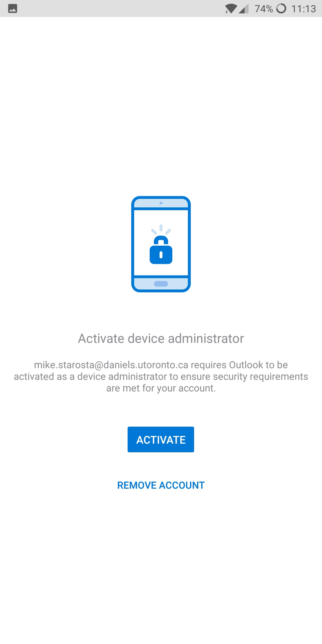Tap the illustrated phone's home button
322x644 pixels.
click(x=161, y=284)
